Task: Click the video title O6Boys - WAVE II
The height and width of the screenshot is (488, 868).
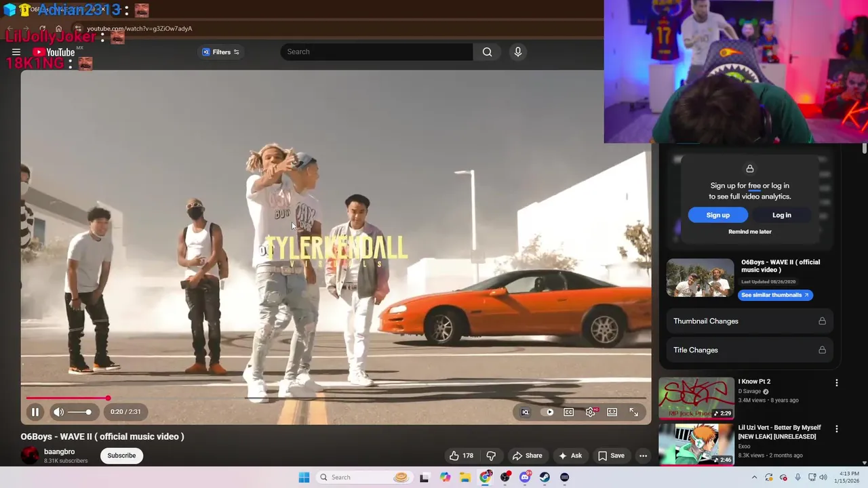Action: 102,436
